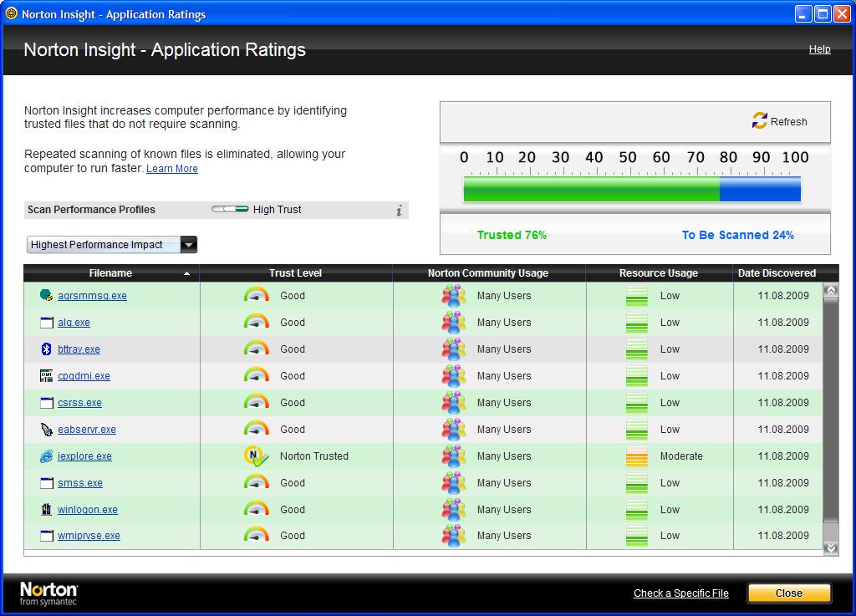Click the Filename sort direction arrow
The image size is (856, 616).
186,273
